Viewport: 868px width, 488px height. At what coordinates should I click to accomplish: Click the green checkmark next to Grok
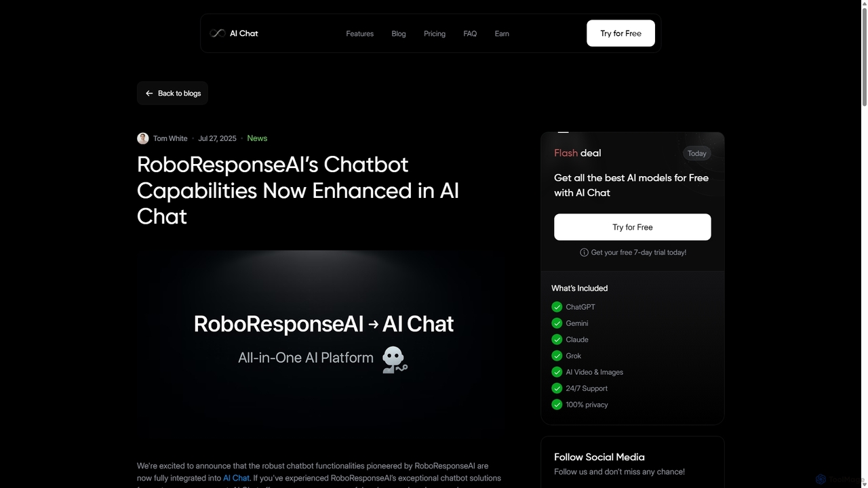(557, 356)
